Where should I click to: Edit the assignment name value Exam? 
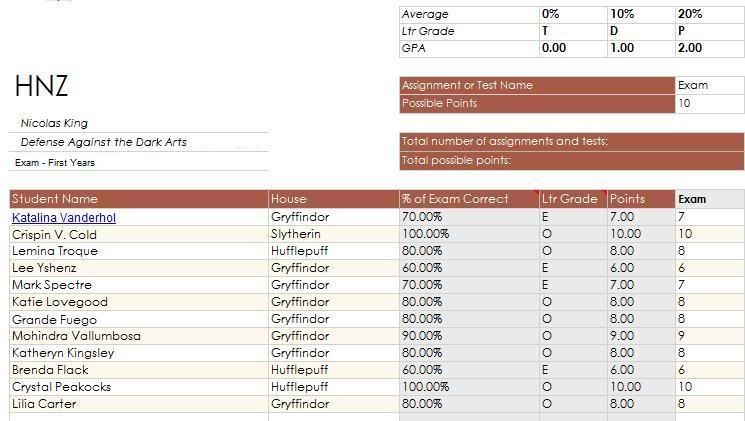pos(710,86)
